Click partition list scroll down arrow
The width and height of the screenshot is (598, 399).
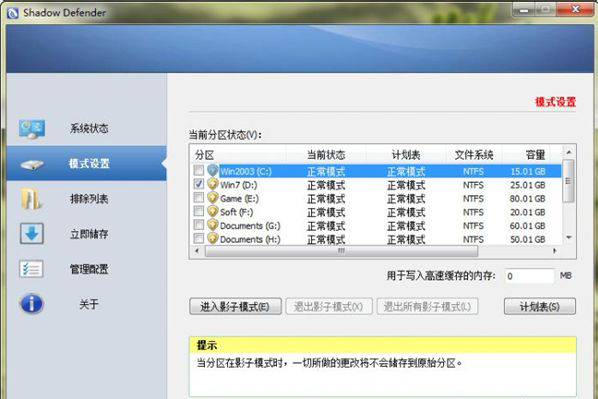click(569, 238)
